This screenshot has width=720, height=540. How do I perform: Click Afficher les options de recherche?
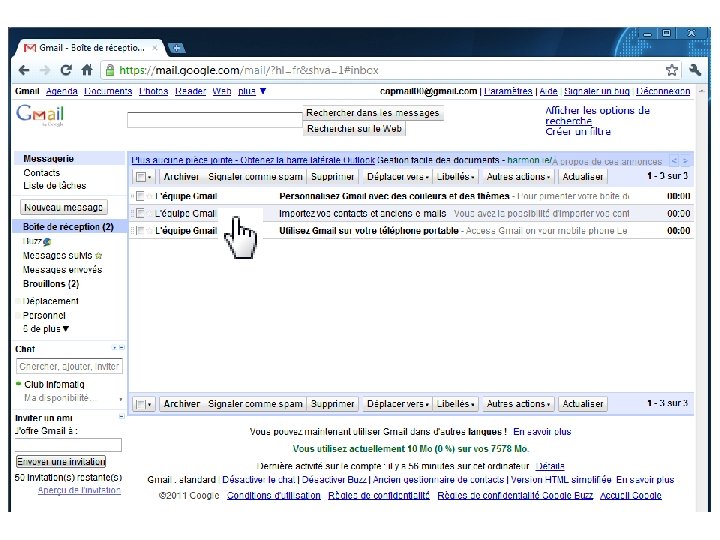[597, 115]
